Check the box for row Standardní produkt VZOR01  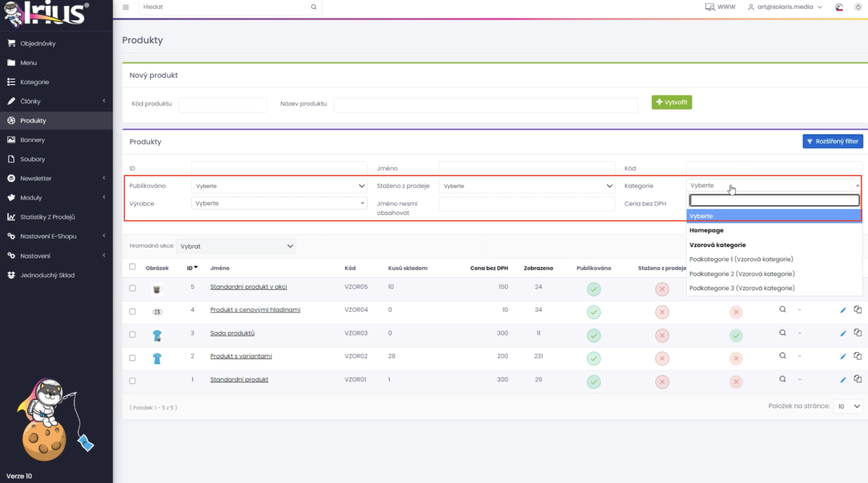pyautogui.click(x=132, y=381)
